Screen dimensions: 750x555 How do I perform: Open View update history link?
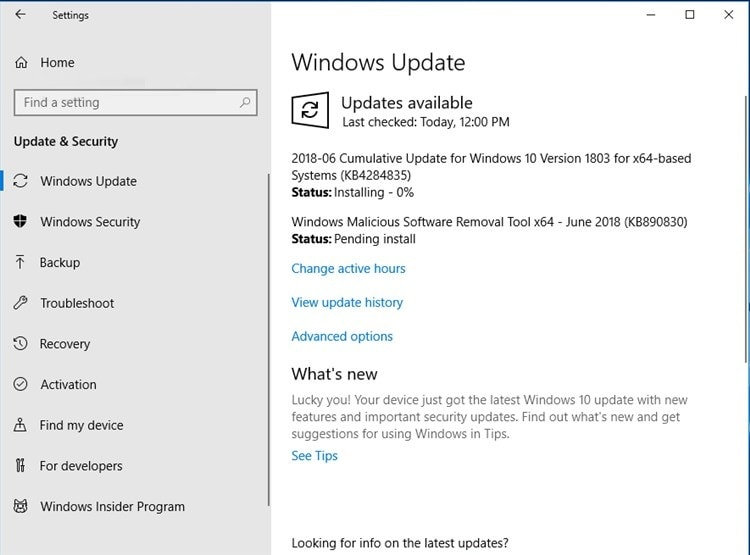(x=347, y=302)
